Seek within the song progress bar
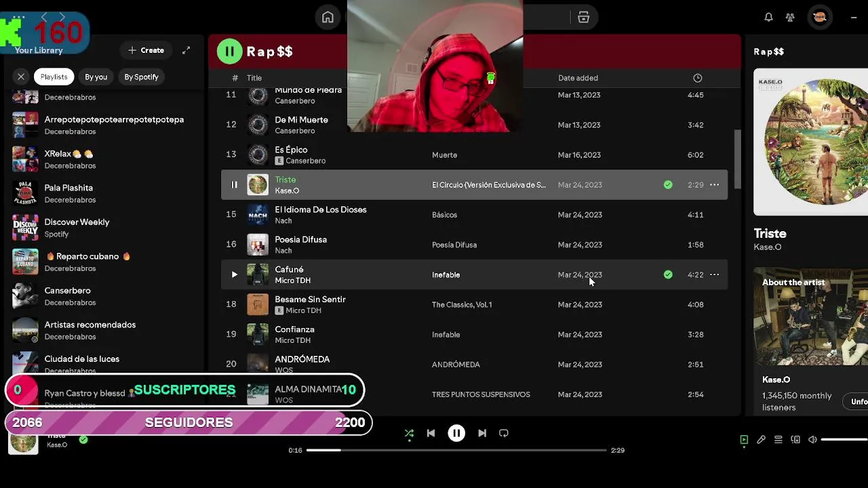868x488 pixels. pyautogui.click(x=456, y=450)
